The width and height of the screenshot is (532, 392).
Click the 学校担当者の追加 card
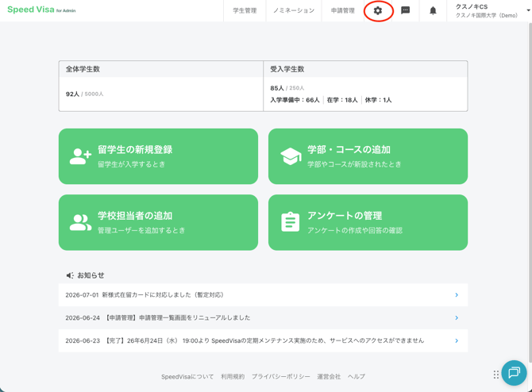(x=158, y=222)
